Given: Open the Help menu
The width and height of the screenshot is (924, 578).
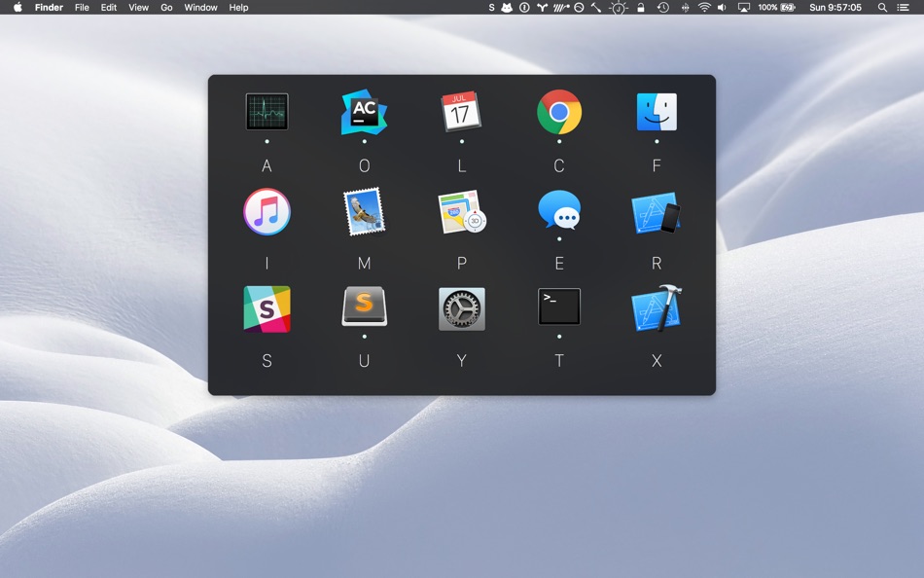Looking at the screenshot, I should click(x=238, y=7).
